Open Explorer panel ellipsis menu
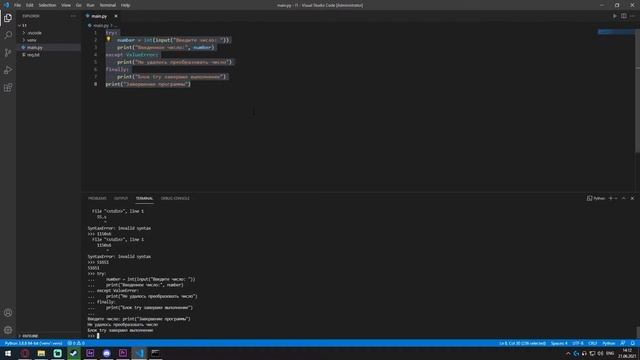 [x=73, y=16]
